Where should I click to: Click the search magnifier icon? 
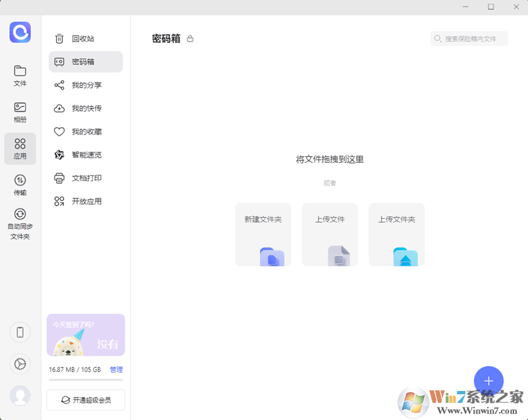438,39
